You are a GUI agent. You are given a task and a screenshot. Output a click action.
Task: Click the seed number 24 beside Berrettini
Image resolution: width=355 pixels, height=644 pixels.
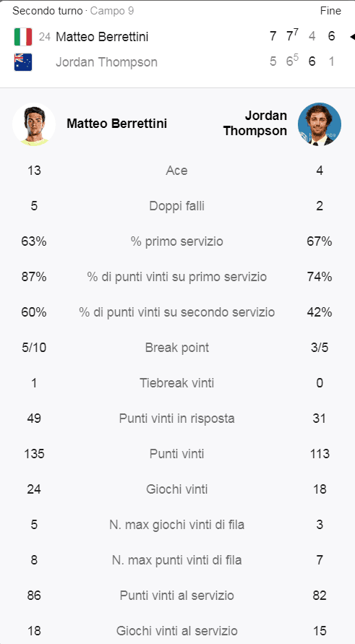coord(44,37)
